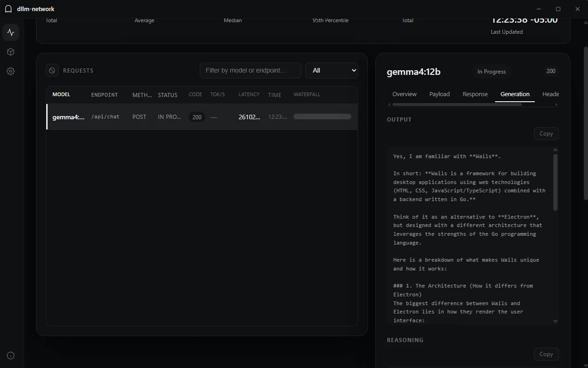This screenshot has width=588, height=368.
Task: Sort by TOK/S column header
Action: 217,94
